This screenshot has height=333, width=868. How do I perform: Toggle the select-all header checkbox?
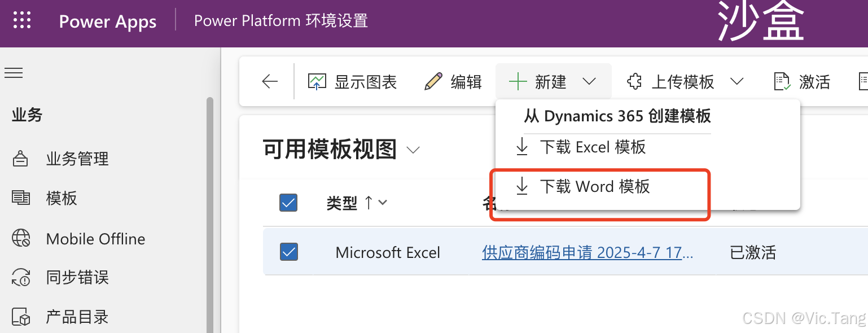coord(288,203)
